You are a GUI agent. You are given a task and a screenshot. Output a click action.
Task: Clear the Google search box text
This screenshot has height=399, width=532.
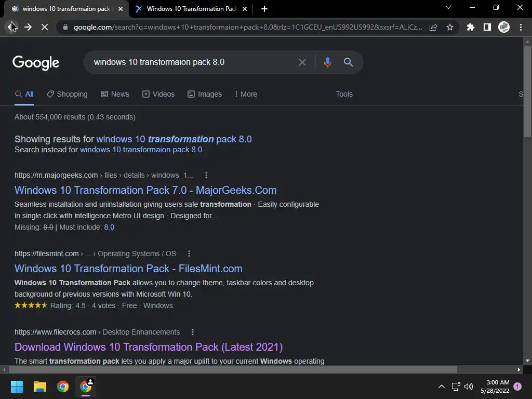pyautogui.click(x=302, y=62)
